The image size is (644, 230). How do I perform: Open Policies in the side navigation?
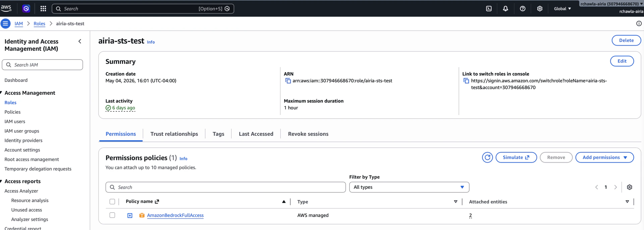coord(12,112)
